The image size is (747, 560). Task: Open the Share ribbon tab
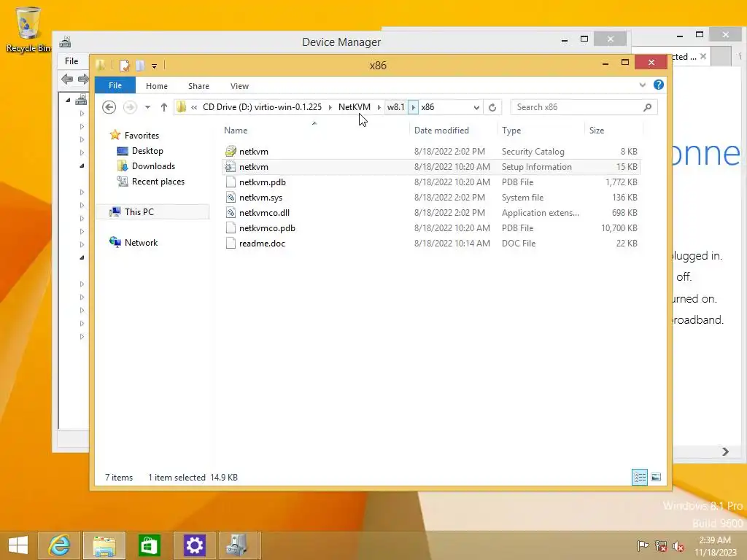click(198, 86)
